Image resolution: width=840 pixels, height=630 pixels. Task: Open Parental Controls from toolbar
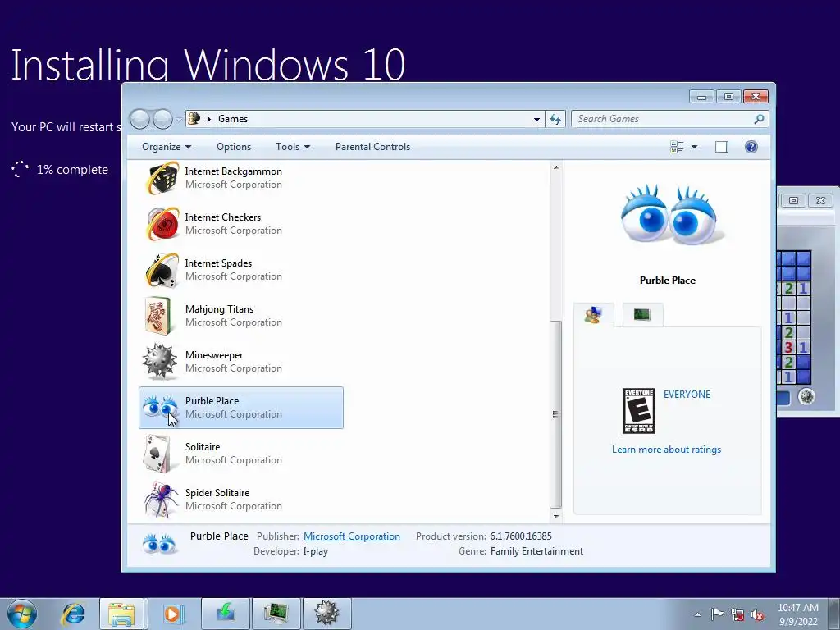pos(373,147)
